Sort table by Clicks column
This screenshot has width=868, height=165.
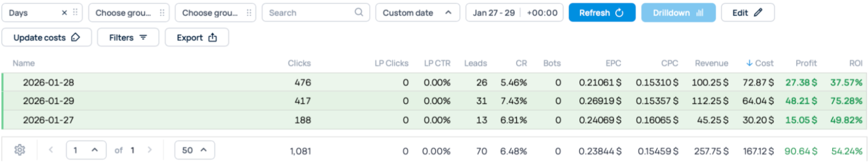[x=299, y=63]
